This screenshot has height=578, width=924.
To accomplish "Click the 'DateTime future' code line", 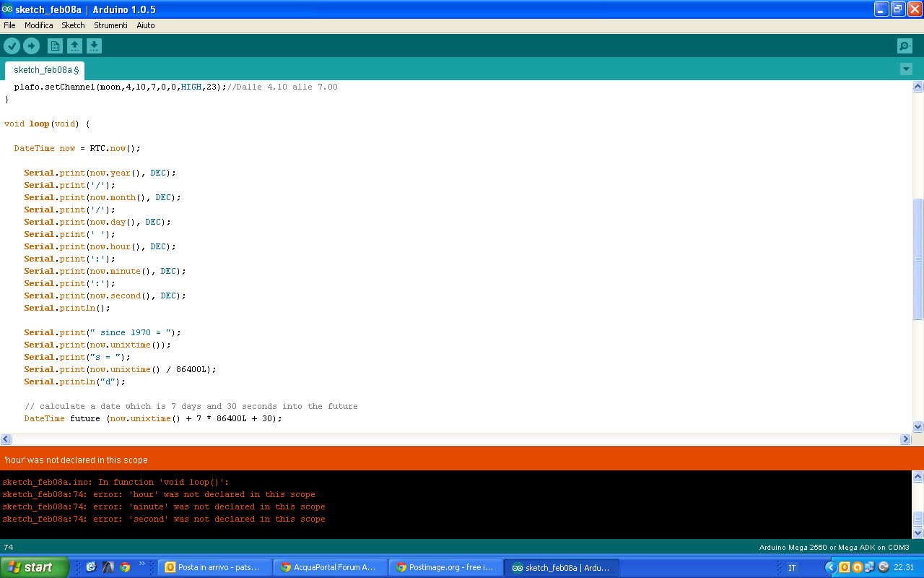I will point(153,418).
